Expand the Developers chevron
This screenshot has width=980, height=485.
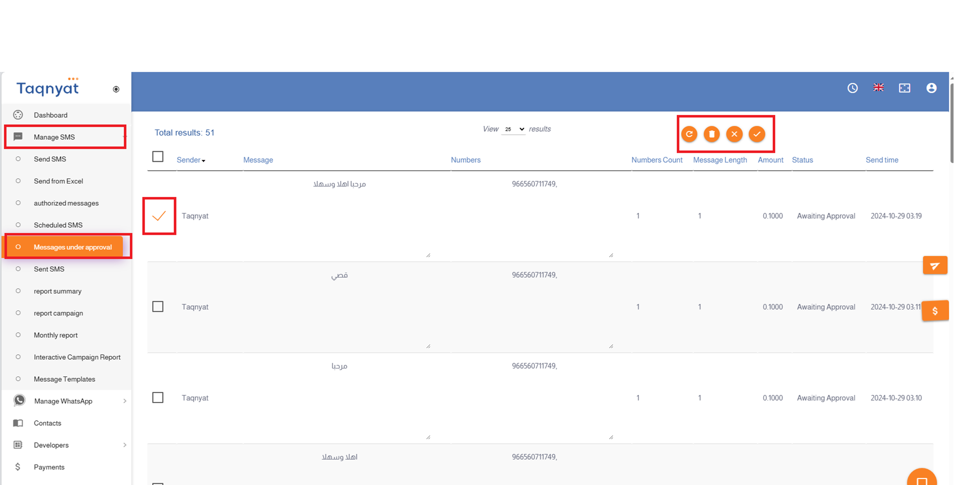(x=124, y=445)
